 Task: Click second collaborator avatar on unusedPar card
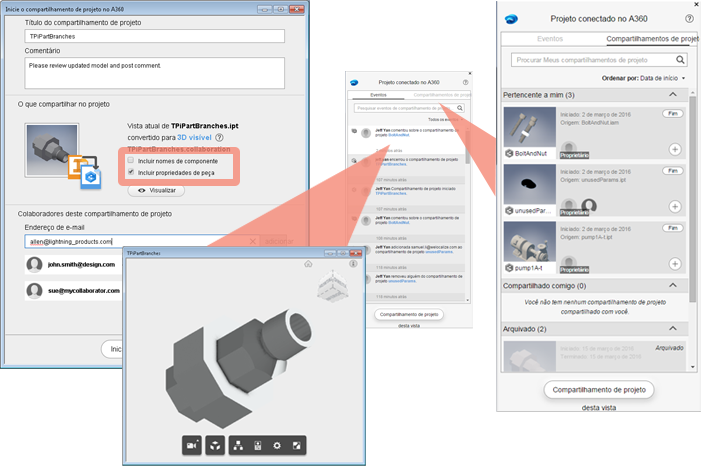pyautogui.click(x=589, y=205)
